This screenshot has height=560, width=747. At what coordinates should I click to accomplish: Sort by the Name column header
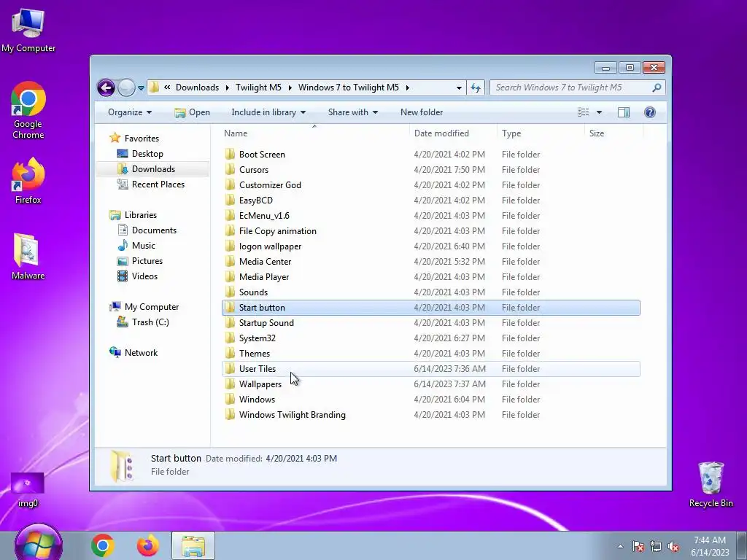pyautogui.click(x=236, y=133)
